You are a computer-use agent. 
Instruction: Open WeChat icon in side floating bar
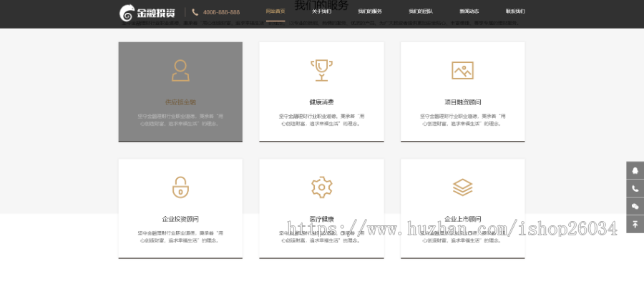pos(635,206)
